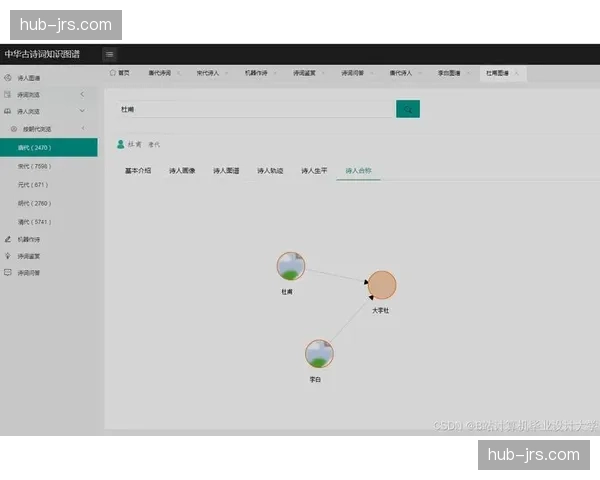Click the 李白 label under the graph node

pos(315,380)
